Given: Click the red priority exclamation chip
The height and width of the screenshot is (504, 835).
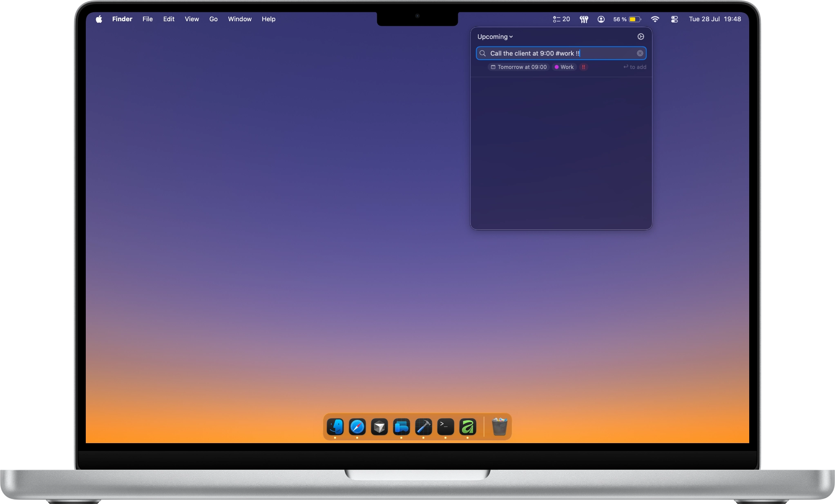Looking at the screenshot, I should point(583,67).
